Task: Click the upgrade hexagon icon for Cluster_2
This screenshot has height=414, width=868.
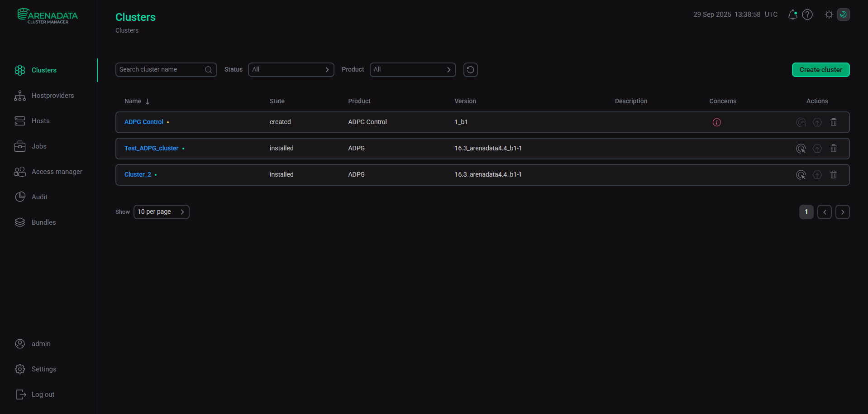Action: click(817, 174)
